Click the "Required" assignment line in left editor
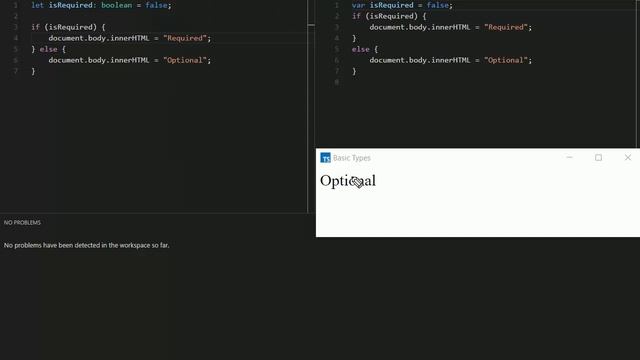 [130, 38]
